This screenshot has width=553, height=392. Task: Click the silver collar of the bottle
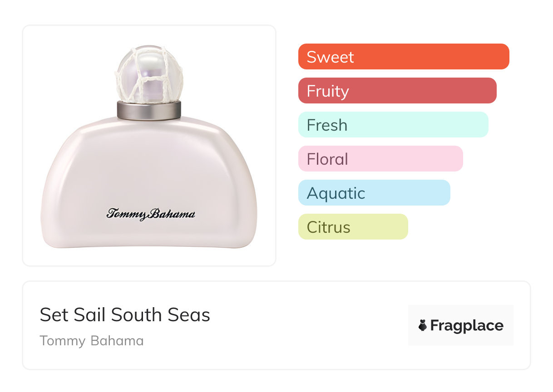(x=149, y=110)
